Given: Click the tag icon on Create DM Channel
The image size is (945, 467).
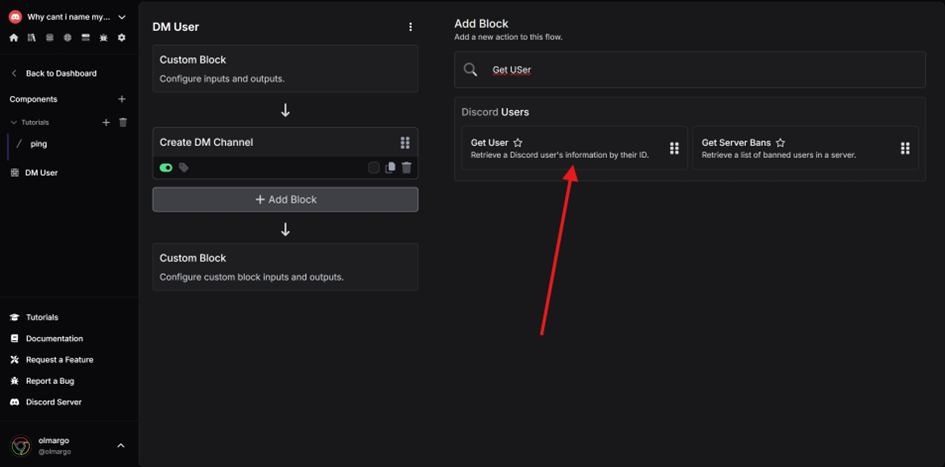Looking at the screenshot, I should (x=184, y=168).
